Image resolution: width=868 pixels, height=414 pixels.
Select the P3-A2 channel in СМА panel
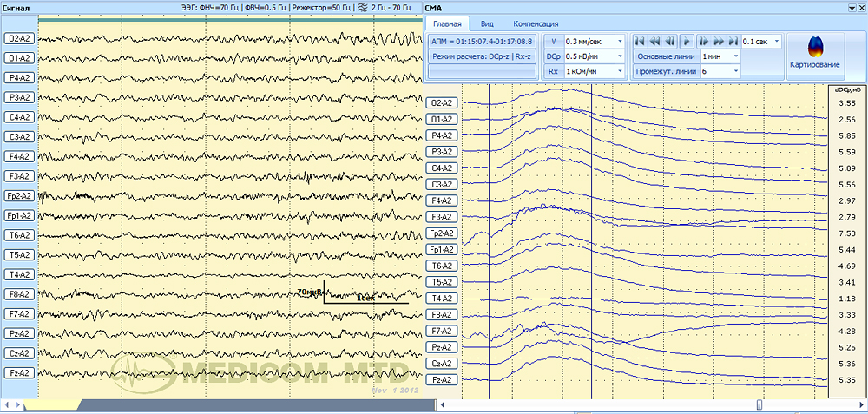443,152
